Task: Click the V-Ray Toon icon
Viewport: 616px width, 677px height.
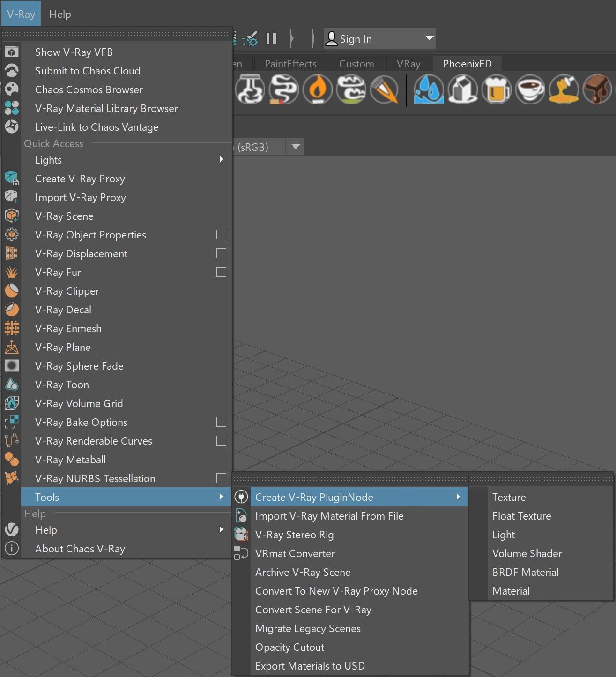Action: tap(12, 385)
